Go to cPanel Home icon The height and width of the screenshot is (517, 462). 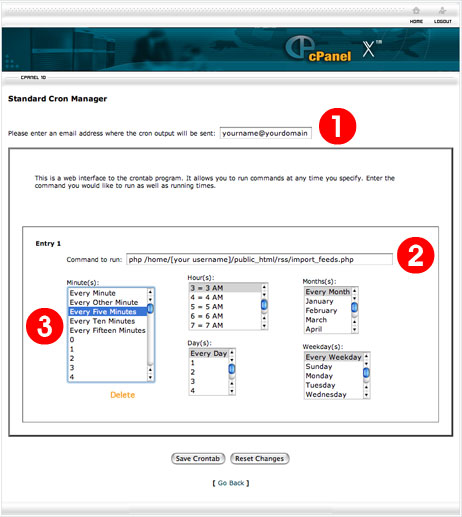(x=416, y=11)
